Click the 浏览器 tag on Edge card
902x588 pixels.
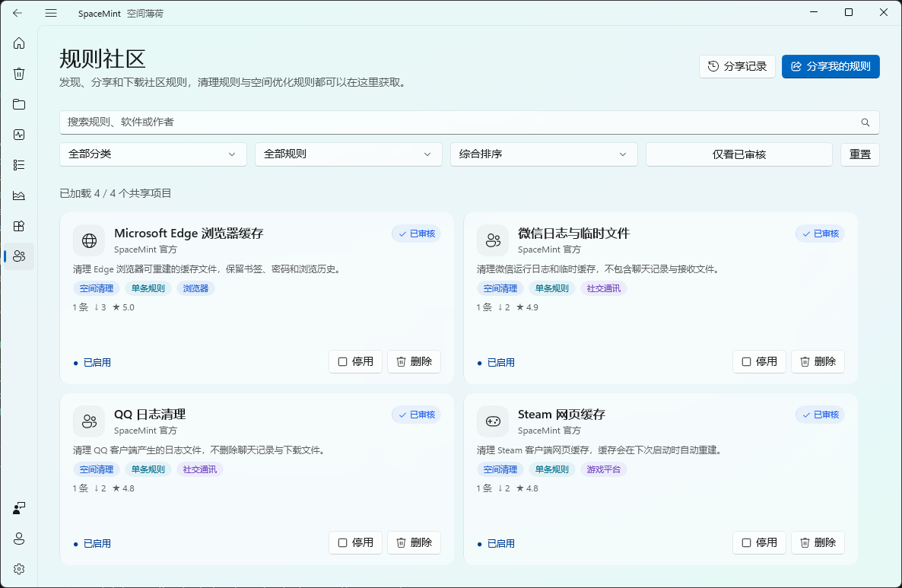(x=195, y=288)
